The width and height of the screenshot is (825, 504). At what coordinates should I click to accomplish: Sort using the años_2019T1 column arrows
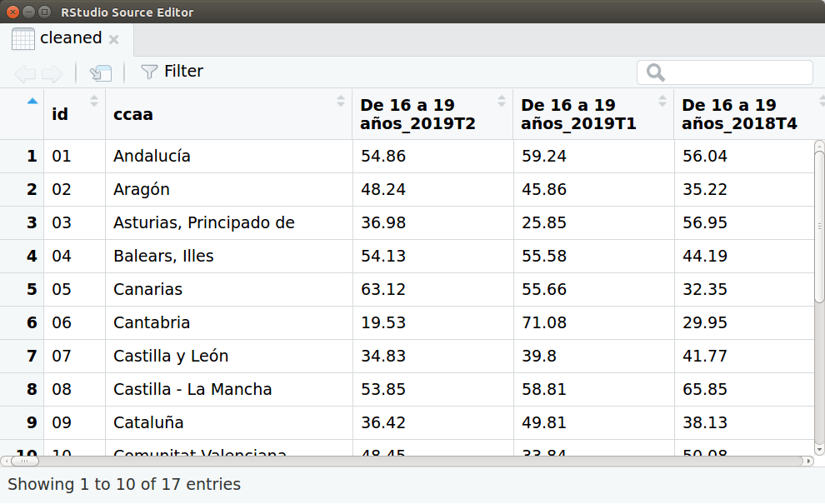click(662, 101)
